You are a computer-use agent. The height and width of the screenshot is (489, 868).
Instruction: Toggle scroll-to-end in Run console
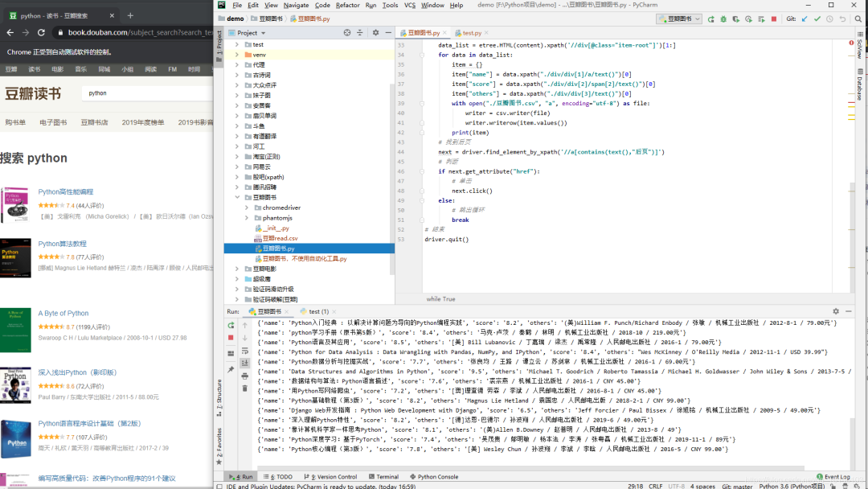coord(244,364)
